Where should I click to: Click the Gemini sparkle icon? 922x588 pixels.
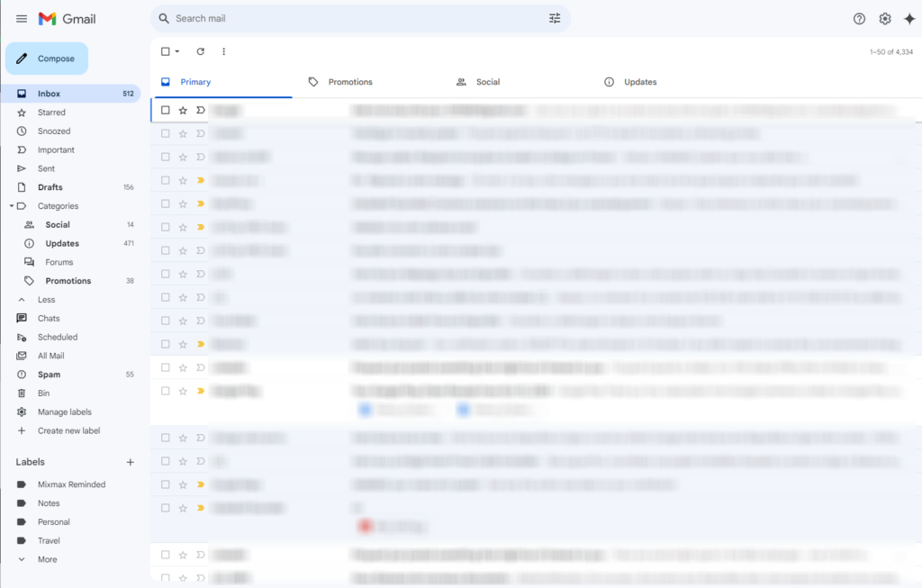pos(908,19)
